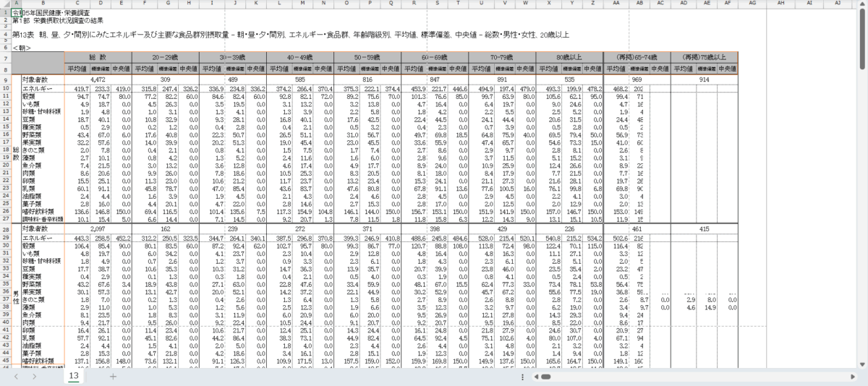Click the previous sheet navigation arrow
Viewport: 868px width, 386px height.
[16, 377]
